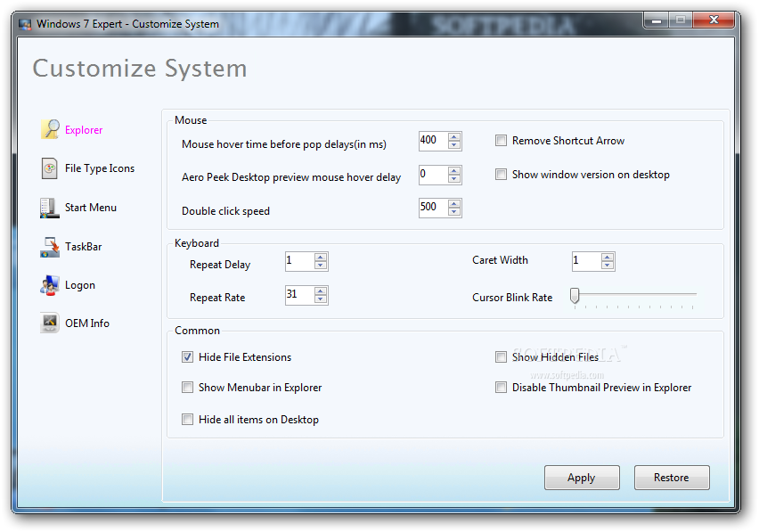Check Disable Thumbnail Preview in Explorer
759x532 pixels.
click(x=501, y=388)
